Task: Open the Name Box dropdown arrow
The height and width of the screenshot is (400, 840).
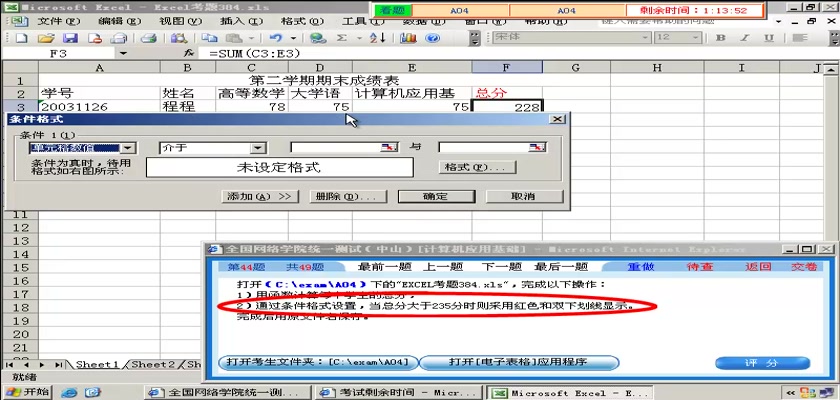Action: [x=123, y=54]
